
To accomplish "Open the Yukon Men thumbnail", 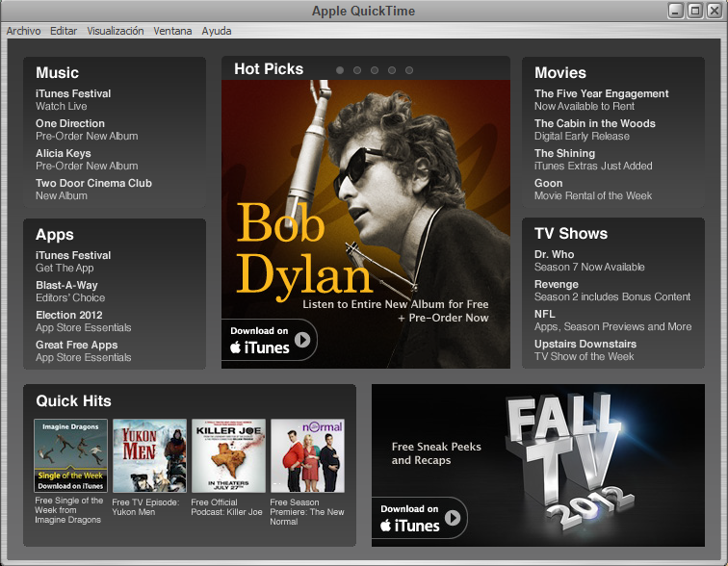I will [149, 455].
